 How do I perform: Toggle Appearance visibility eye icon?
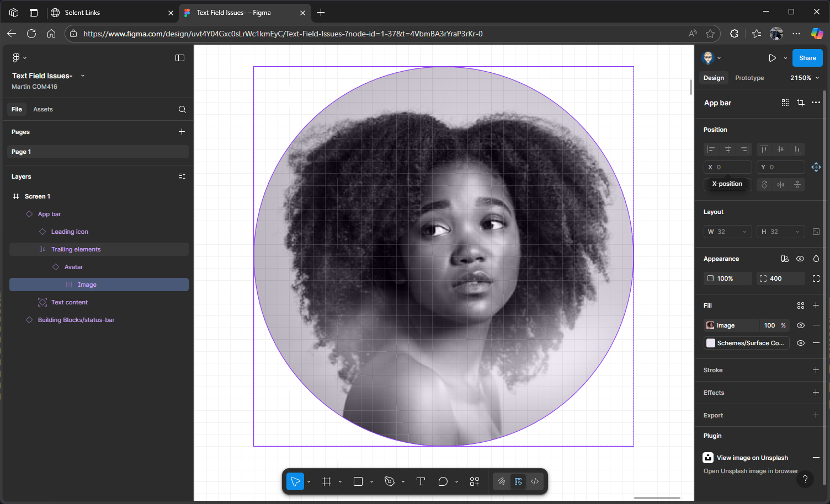800,259
